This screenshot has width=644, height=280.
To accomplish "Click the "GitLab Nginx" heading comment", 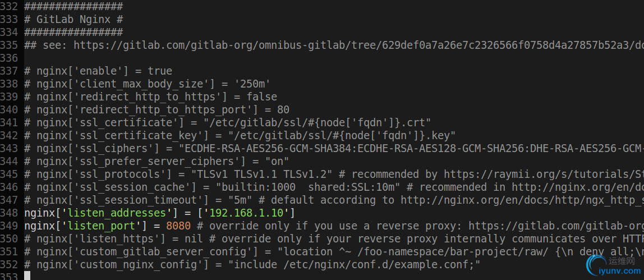I will click(80, 19).
